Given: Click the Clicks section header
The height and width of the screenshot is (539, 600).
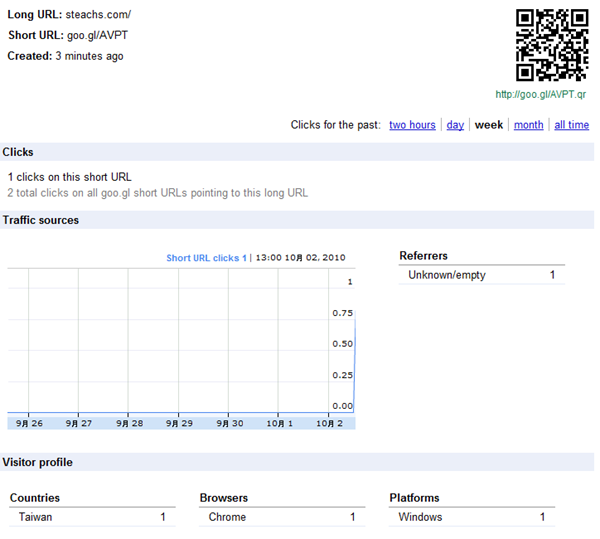Looking at the screenshot, I should point(297,152).
